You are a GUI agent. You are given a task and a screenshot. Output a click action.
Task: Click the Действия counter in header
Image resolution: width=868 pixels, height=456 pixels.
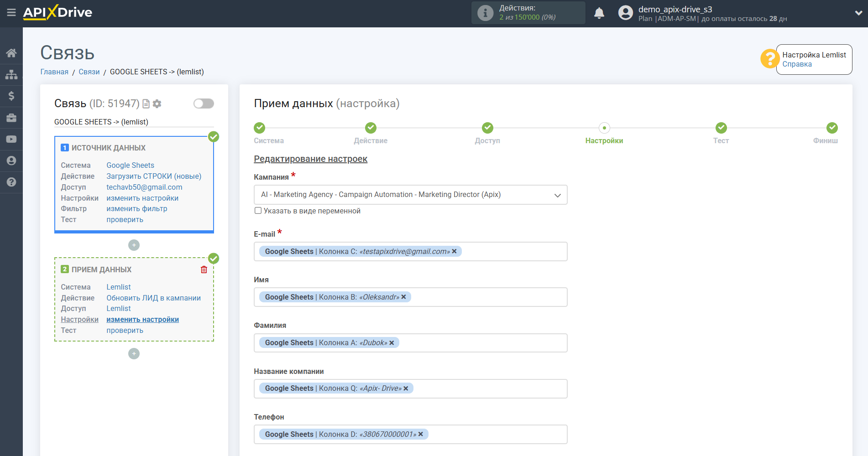pos(528,13)
